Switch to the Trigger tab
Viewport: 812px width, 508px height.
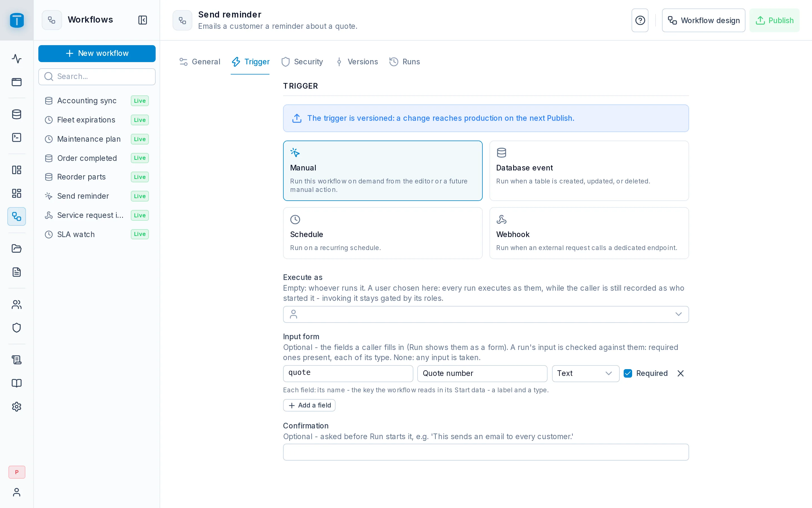click(250, 62)
